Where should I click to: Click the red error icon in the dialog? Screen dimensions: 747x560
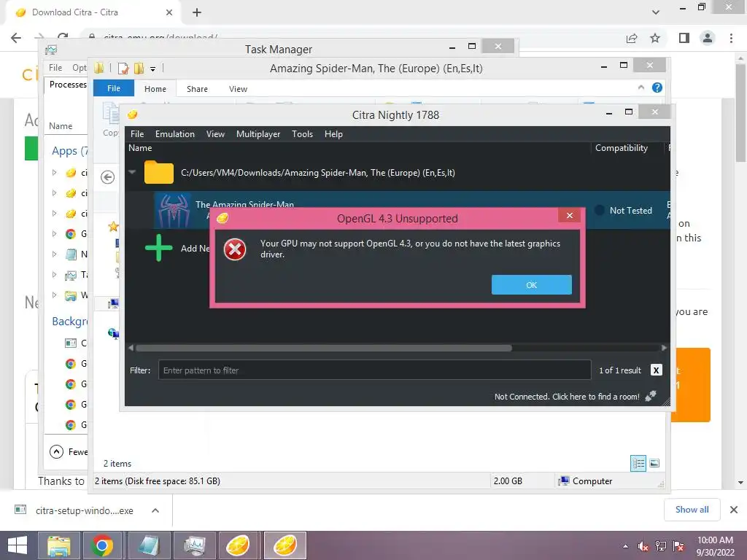(235, 249)
